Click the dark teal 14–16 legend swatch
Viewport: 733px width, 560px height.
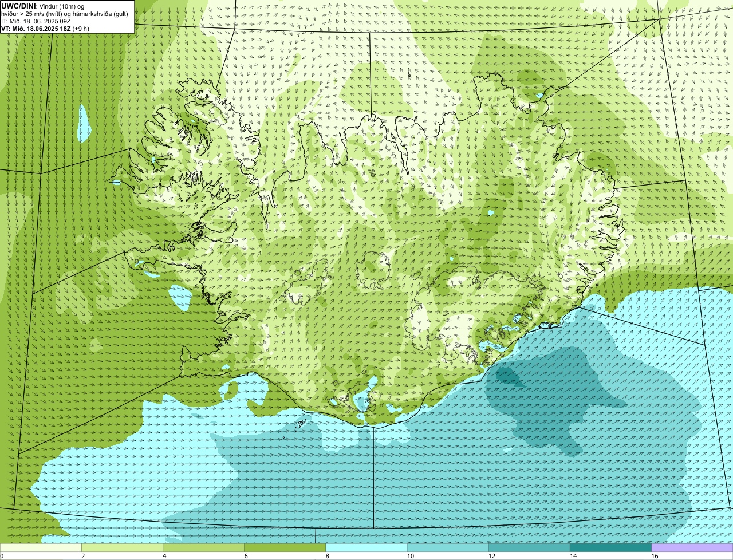(x=610, y=548)
